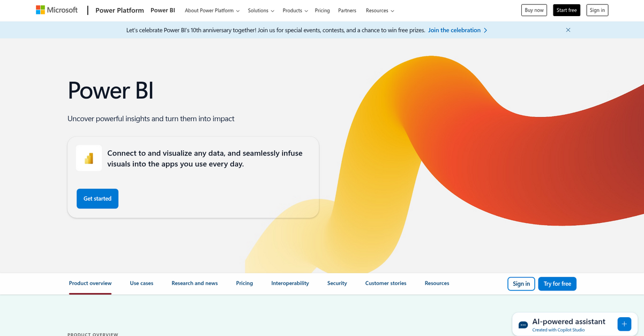Open the About Power Platform dropdown
Viewport: 644px width, 336px height.
(212, 10)
